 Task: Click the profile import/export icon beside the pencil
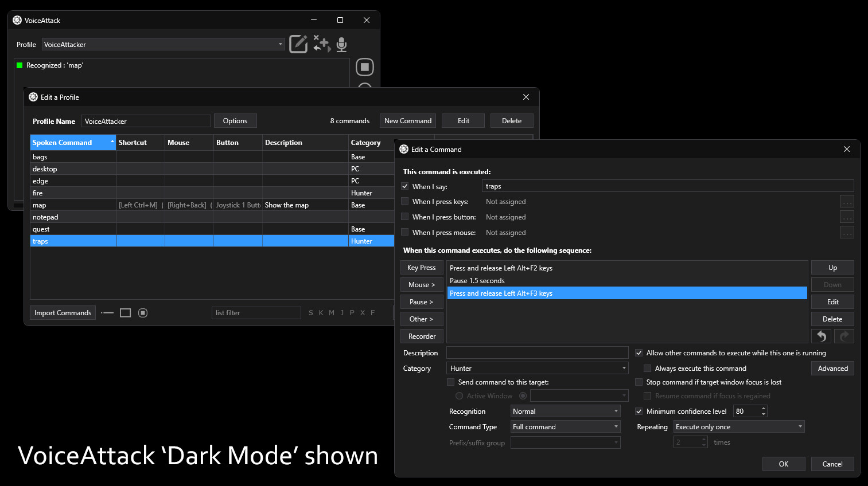coord(321,44)
